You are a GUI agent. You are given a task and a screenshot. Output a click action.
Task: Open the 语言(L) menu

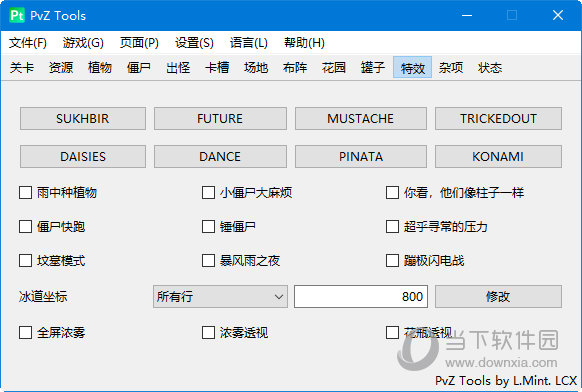(x=249, y=43)
